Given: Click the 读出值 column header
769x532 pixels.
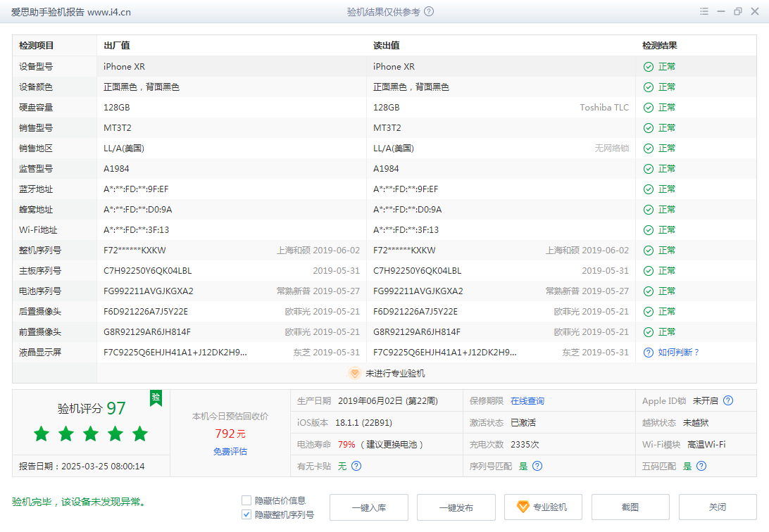Looking at the screenshot, I should tap(387, 46).
